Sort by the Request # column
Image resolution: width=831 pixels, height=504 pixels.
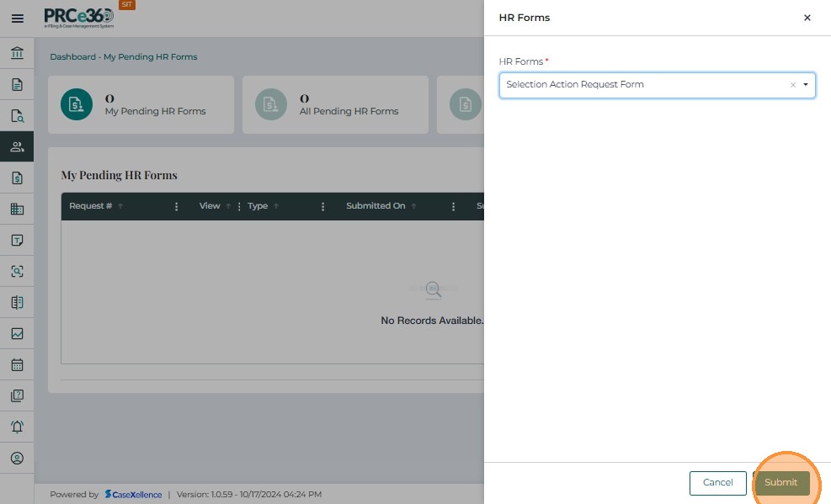[x=120, y=206]
